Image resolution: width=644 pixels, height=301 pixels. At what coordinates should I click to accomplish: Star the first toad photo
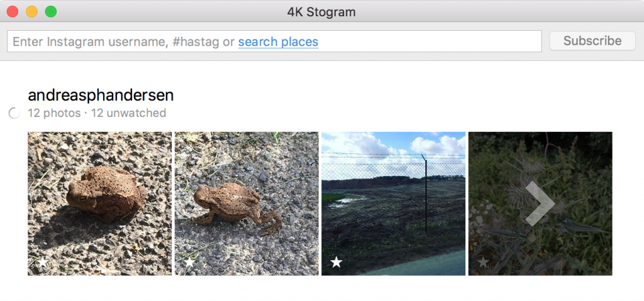point(43,262)
